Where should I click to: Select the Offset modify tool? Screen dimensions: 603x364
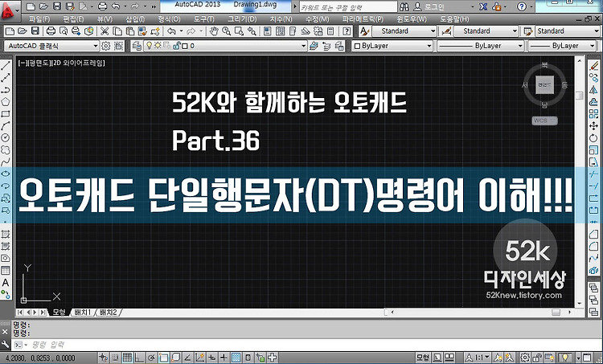[594, 101]
